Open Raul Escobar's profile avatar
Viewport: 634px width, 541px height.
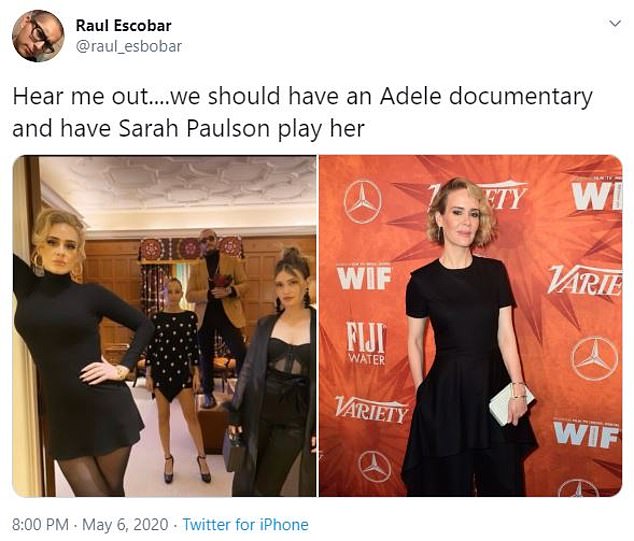(38, 36)
